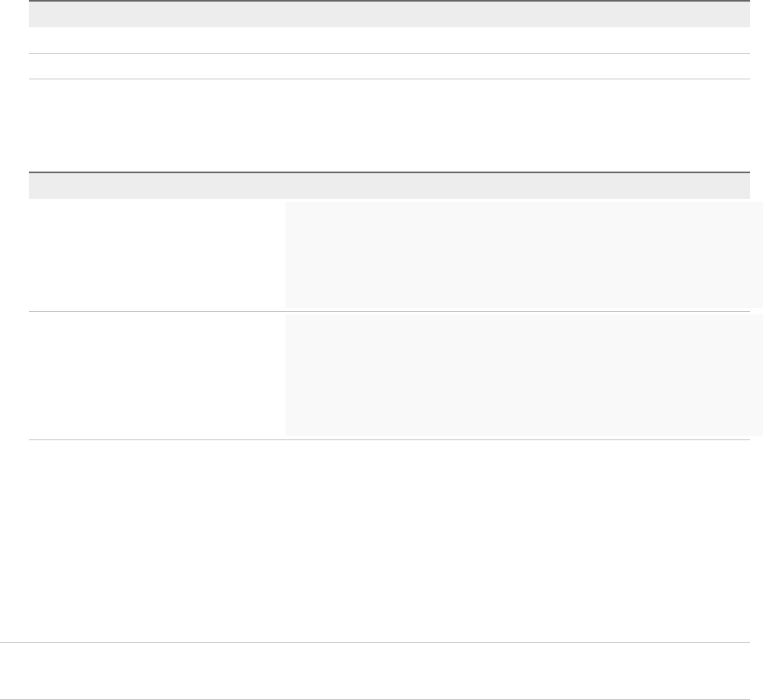The height and width of the screenshot is (700, 763).
Task: Click the divider between top table's white rows
Action: (390, 54)
